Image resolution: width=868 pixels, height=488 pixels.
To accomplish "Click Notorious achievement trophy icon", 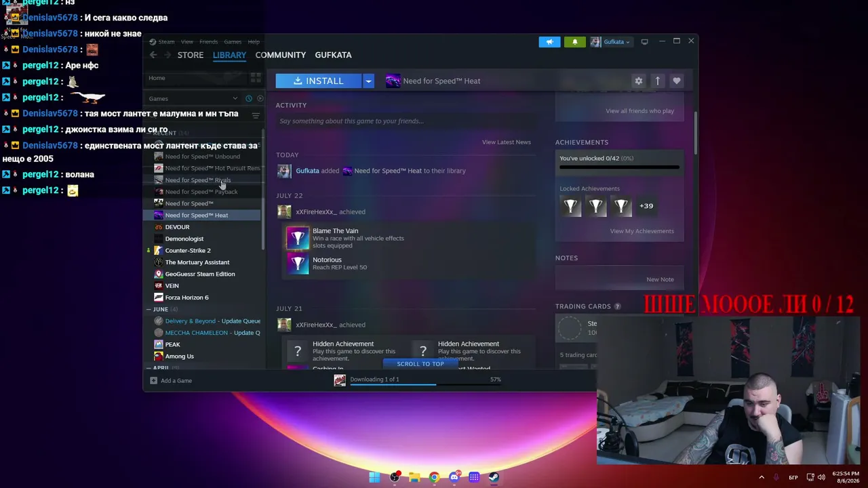I will [298, 263].
